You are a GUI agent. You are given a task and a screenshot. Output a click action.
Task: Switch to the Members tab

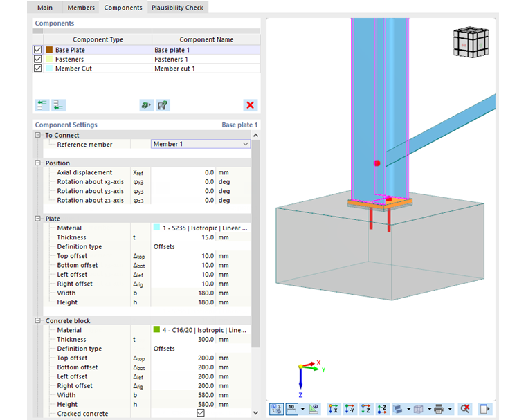point(81,8)
